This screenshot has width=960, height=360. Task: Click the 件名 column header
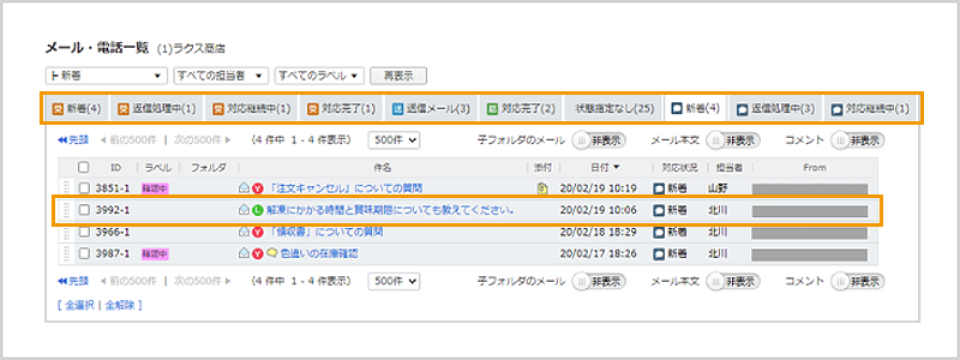382,167
